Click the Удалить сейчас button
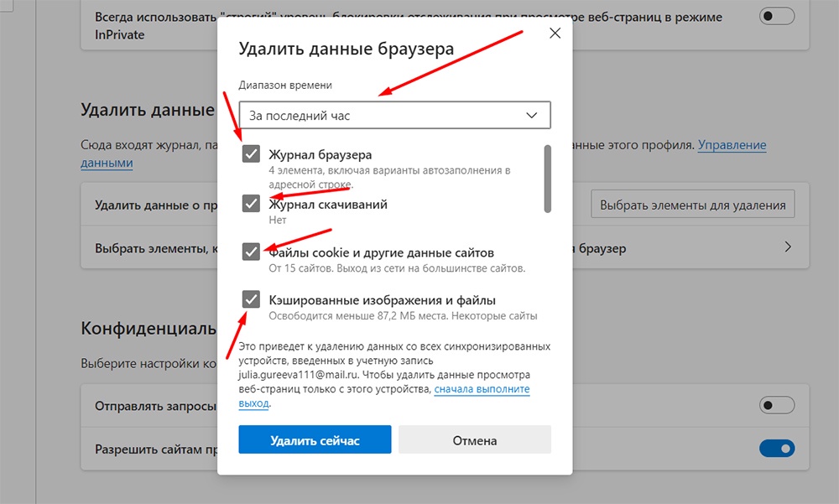The height and width of the screenshot is (504, 839). pos(315,439)
